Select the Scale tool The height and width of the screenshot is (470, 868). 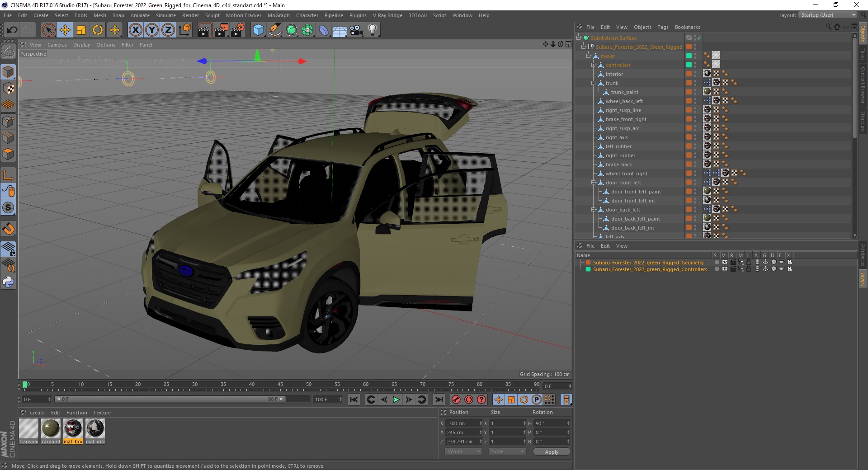[x=81, y=30]
